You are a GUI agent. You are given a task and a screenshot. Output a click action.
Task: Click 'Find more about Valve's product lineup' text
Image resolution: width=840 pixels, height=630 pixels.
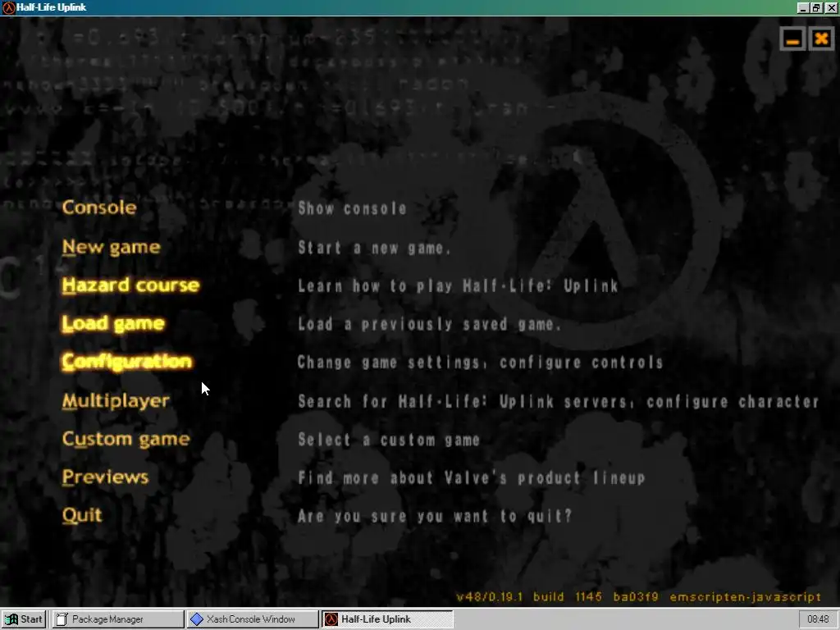[x=472, y=478]
